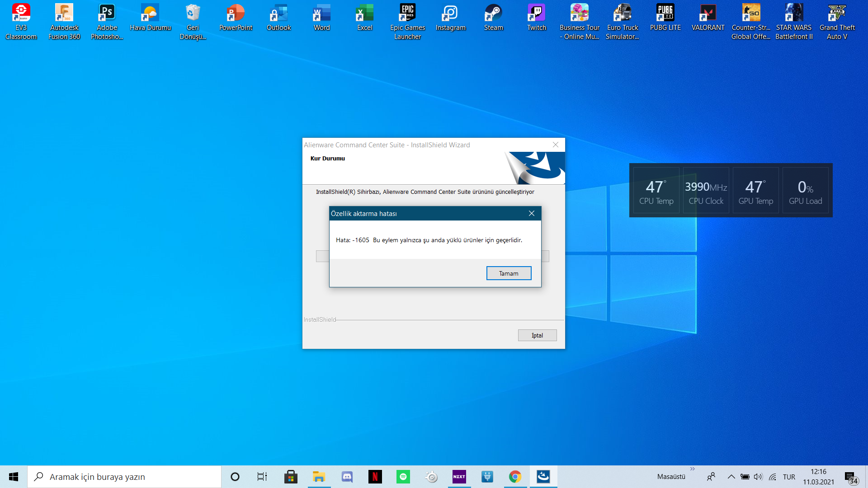Click the İptal button in InstallShield wizard

[537, 335]
